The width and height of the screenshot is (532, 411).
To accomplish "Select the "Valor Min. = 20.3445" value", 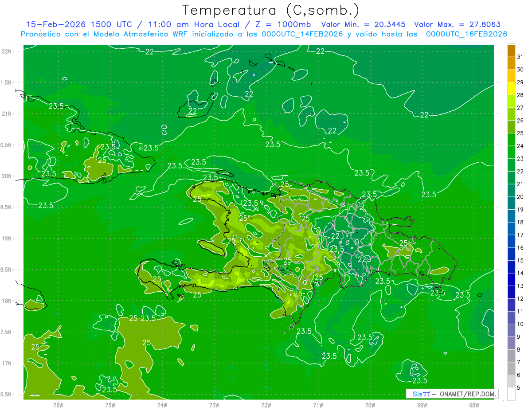I will [x=364, y=24].
